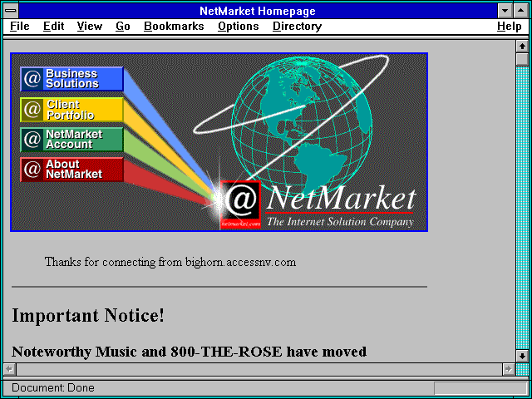Click the 'Important Notice!' heading
The height and width of the screenshot is (399, 532).
click(88, 316)
